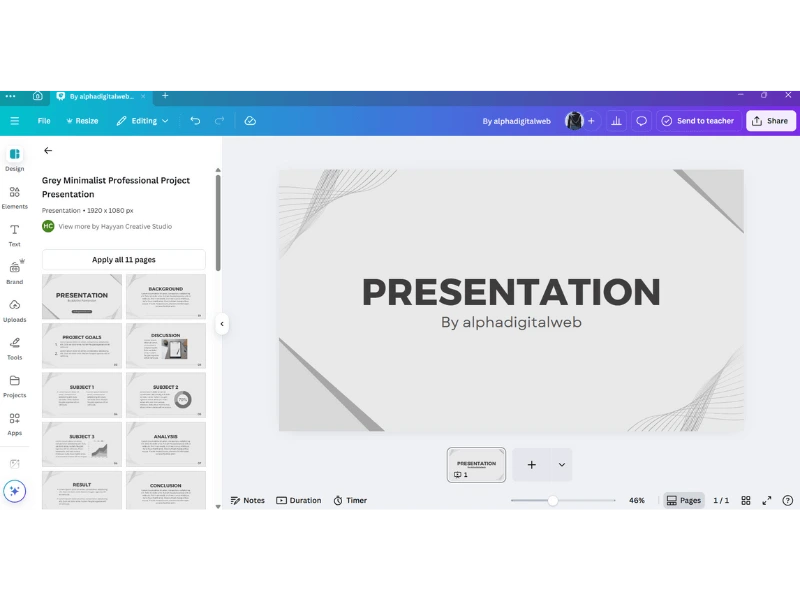The image size is (800, 600).
Task: Toggle the Pages view at the bottom
Action: click(684, 500)
